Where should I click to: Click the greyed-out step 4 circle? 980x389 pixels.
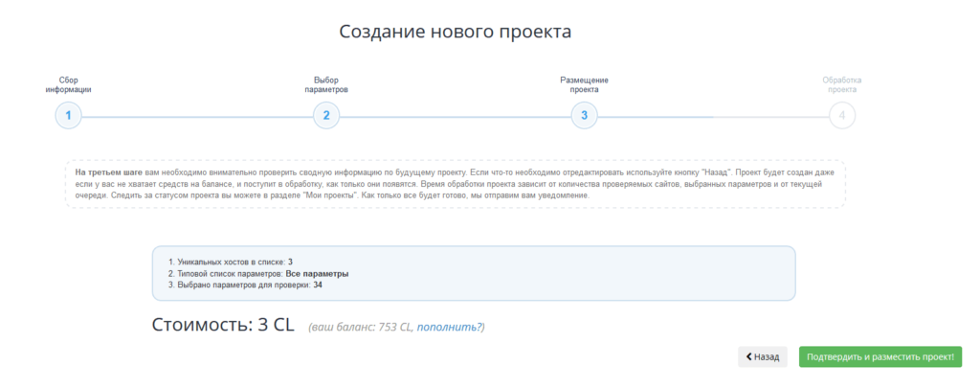pyautogui.click(x=842, y=116)
